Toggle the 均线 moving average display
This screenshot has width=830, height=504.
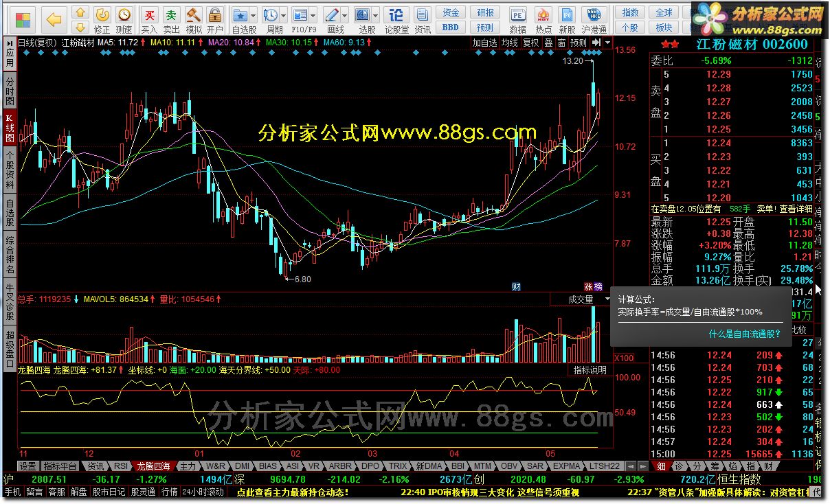[x=510, y=43]
